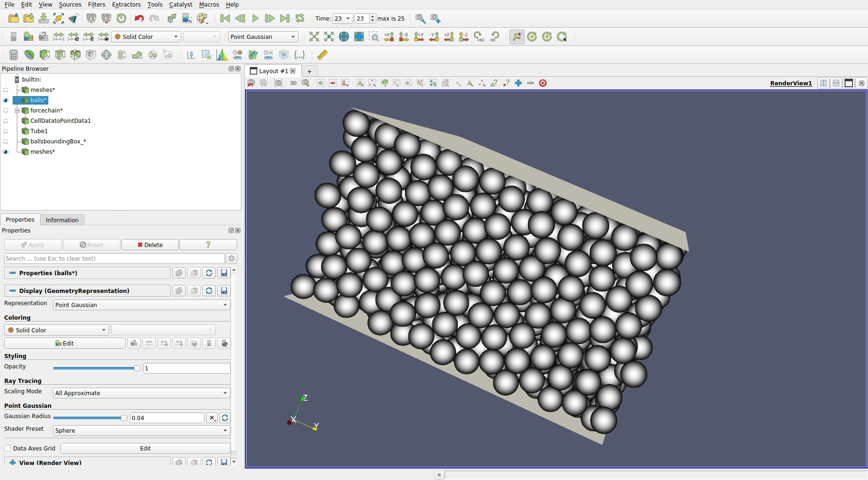Image resolution: width=868 pixels, height=480 pixels.
Task: Click the Delete button
Action: (150, 245)
